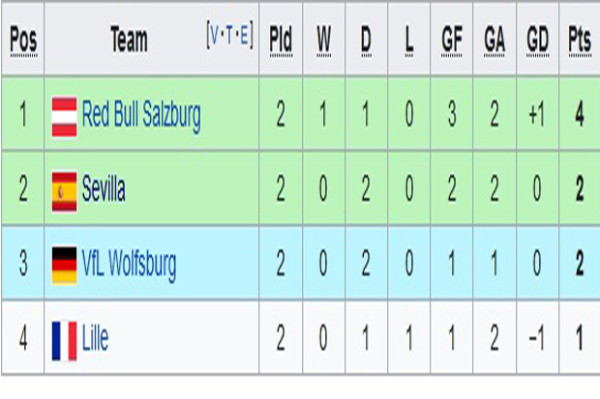Click the Austria flag icon
The image size is (600, 399).
(64, 117)
